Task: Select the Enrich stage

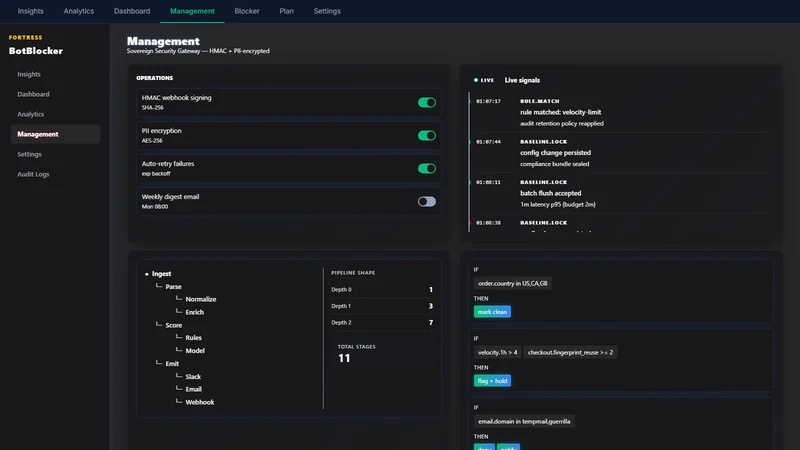Action: coord(194,312)
